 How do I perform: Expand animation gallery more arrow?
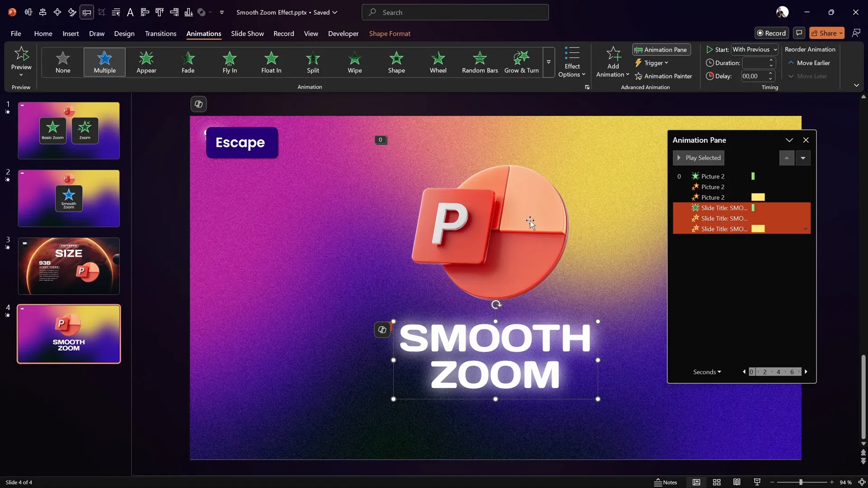point(548,62)
